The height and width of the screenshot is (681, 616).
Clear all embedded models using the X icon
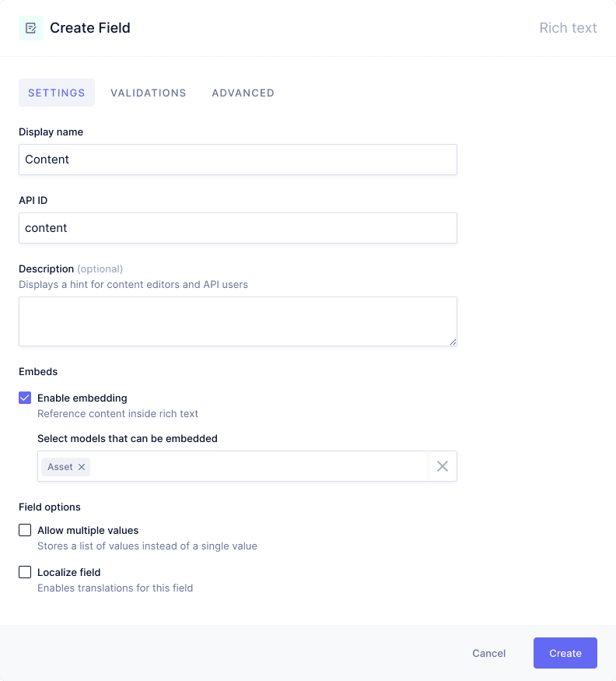point(443,466)
